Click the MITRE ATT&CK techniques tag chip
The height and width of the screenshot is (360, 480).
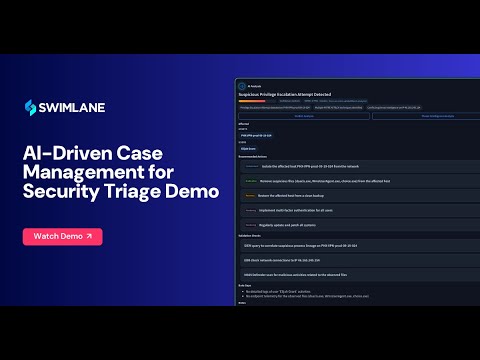coord(338,108)
